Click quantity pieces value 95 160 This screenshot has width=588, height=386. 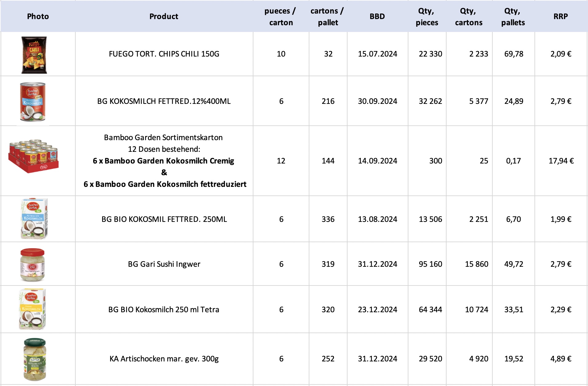tap(430, 264)
